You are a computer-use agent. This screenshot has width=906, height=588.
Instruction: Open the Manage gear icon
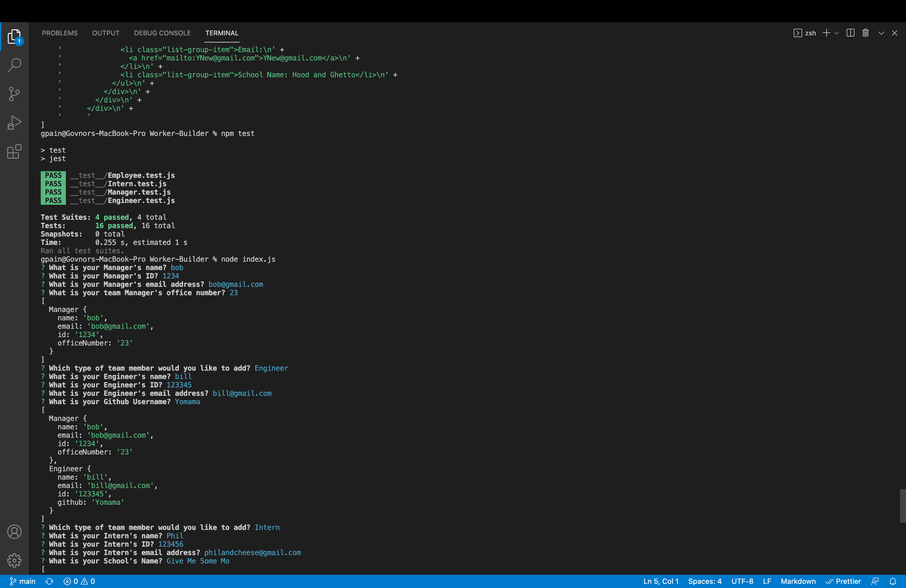(14, 560)
